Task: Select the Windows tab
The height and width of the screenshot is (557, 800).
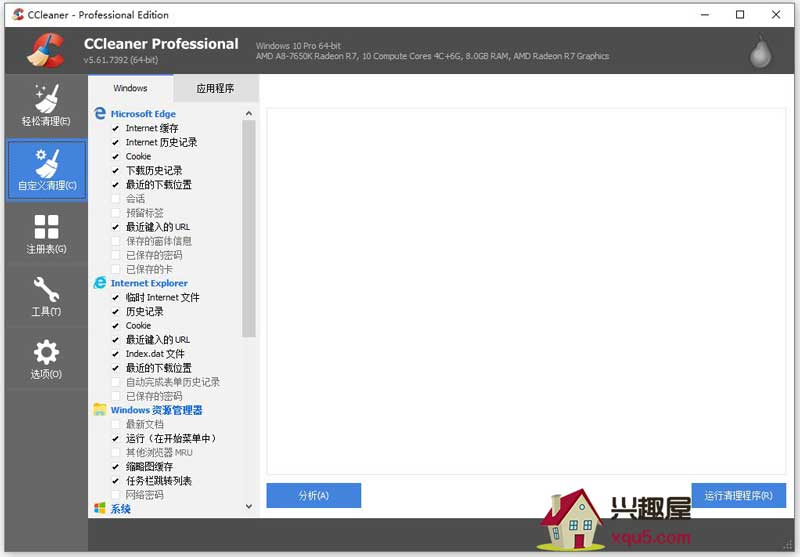Action: 130,88
